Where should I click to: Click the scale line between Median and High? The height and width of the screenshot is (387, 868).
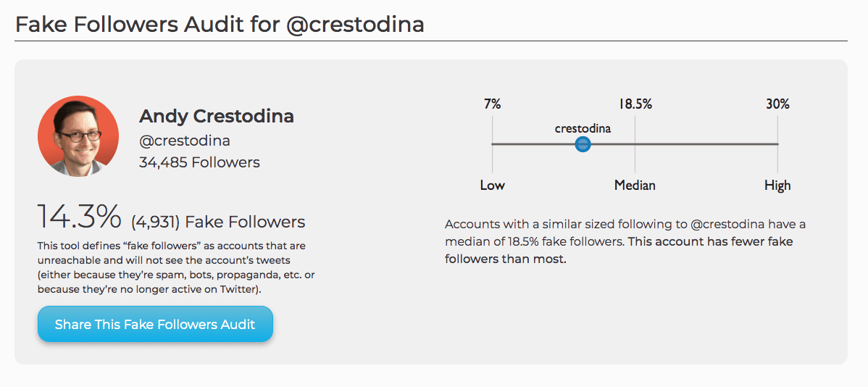click(706, 144)
